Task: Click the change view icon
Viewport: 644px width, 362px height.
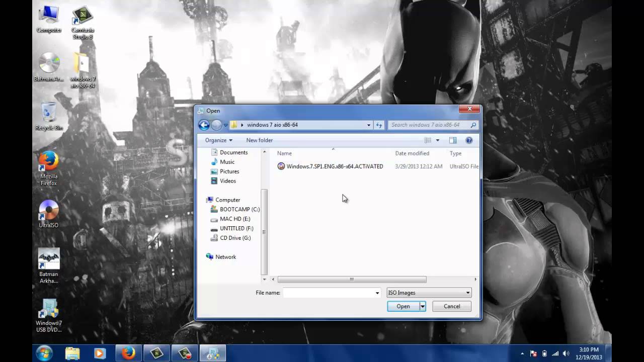Action: [428, 140]
